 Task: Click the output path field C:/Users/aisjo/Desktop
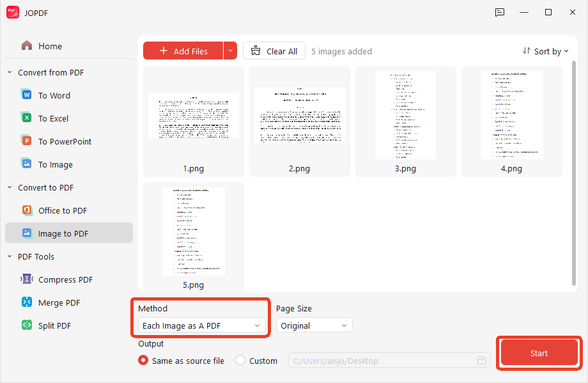[389, 361]
